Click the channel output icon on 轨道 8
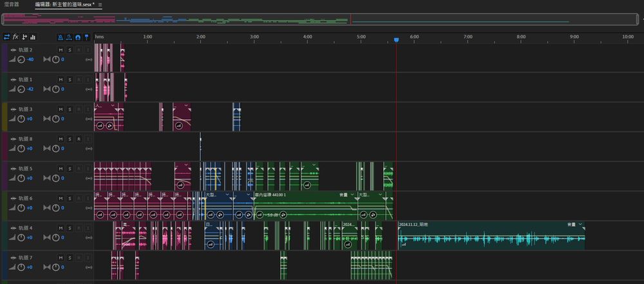644x284 pixels. 88,148
